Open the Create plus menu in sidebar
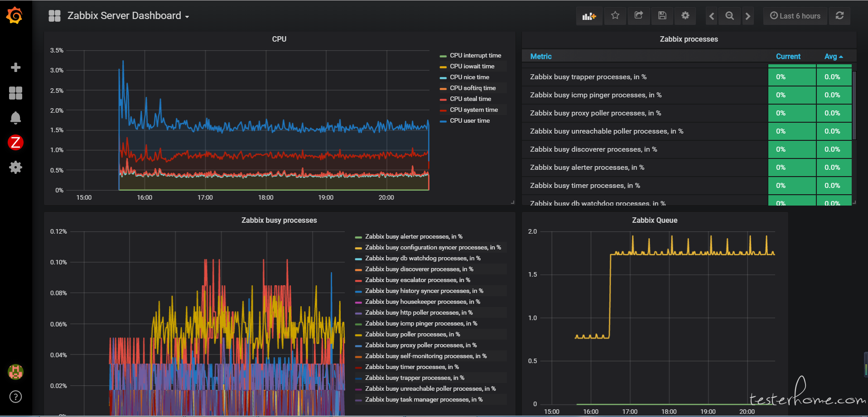Image resolution: width=868 pixels, height=417 pixels. 15,67
